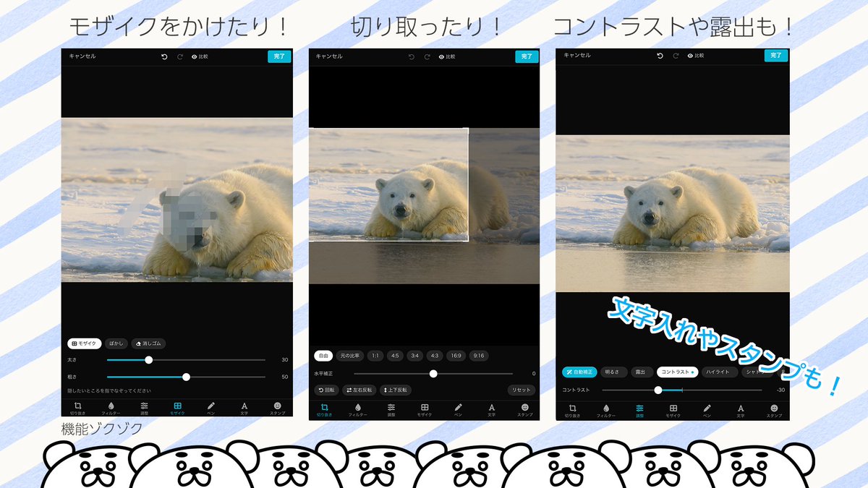Viewport: 868px width, 488px height.
Task: Select ペン pen tool in contrast screen
Action: tap(707, 411)
